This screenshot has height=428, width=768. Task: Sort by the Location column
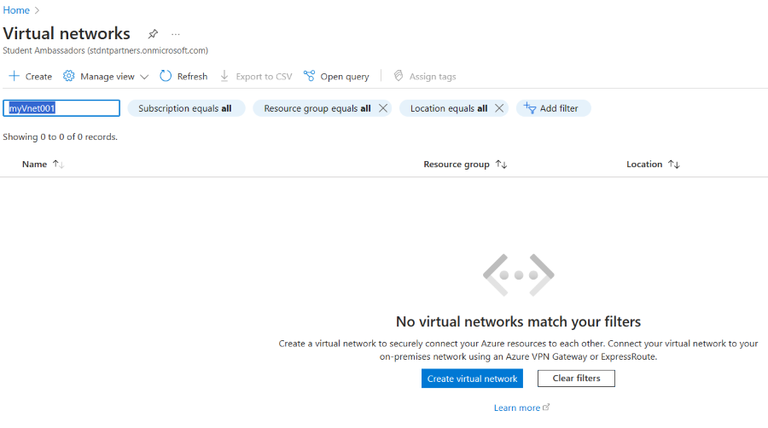coord(652,164)
